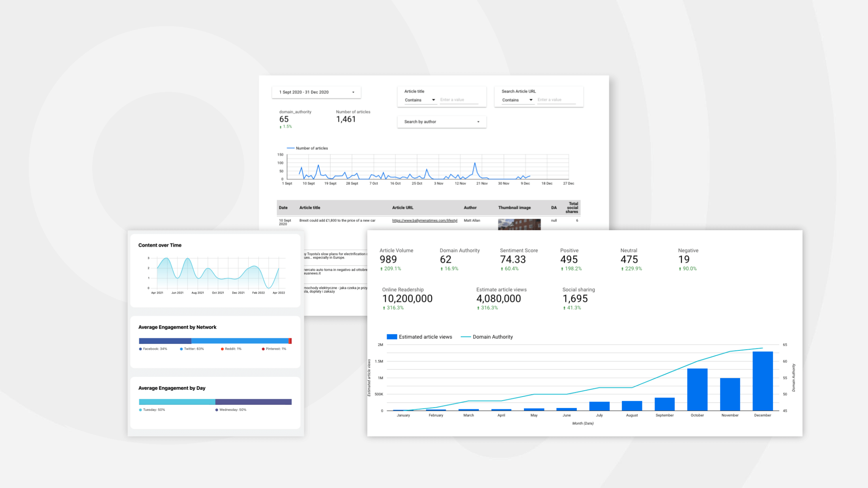Open the Article title Contains dropdown
This screenshot has height=488, width=868.
[x=420, y=100]
